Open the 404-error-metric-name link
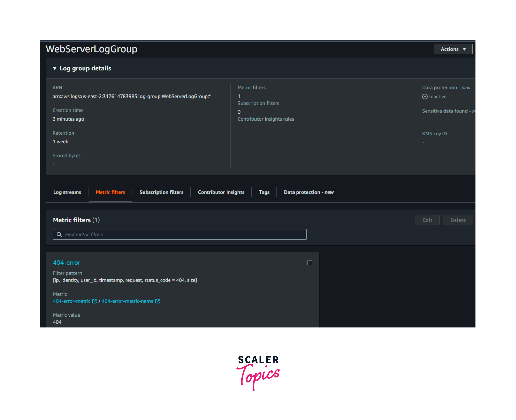 pyautogui.click(x=127, y=301)
